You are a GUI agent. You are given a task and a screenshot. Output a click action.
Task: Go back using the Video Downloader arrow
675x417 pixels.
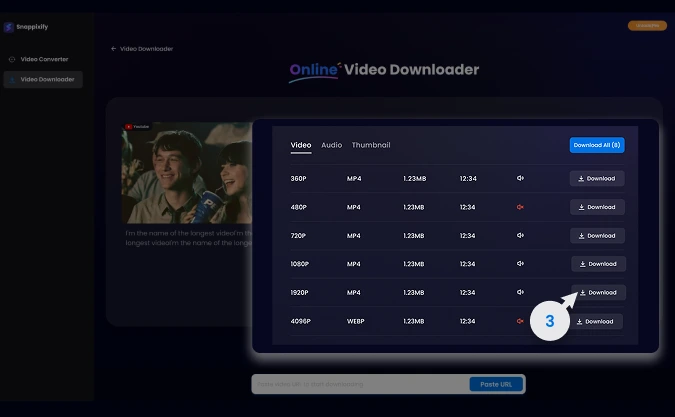coord(114,49)
